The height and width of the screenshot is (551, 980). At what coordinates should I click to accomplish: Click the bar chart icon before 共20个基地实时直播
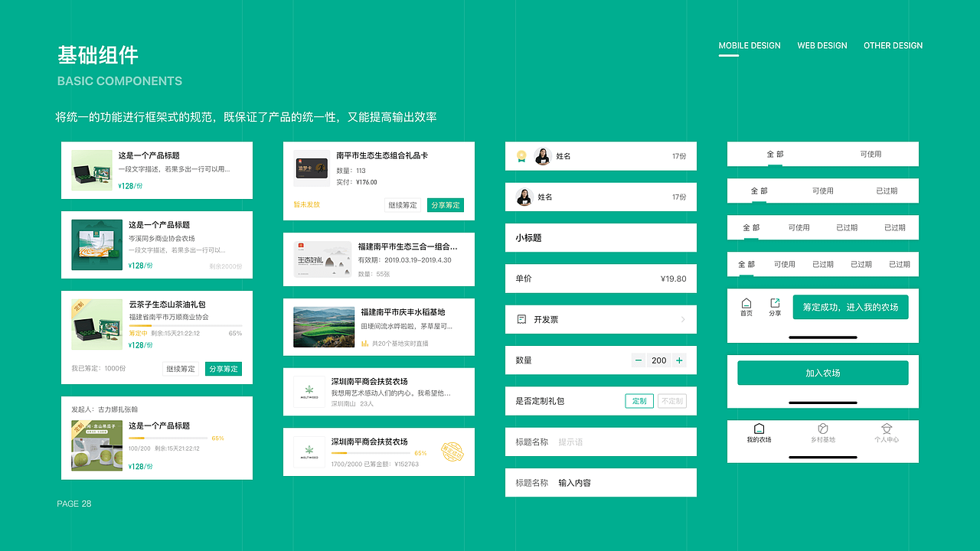click(x=365, y=344)
